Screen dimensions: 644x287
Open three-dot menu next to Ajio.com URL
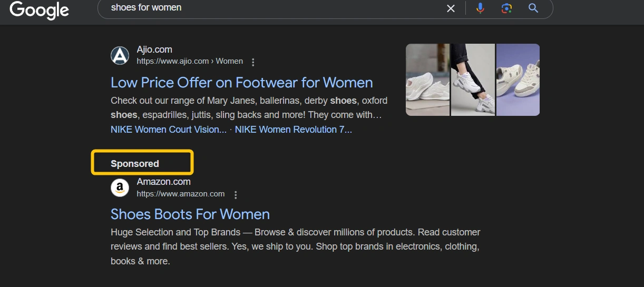click(x=253, y=62)
